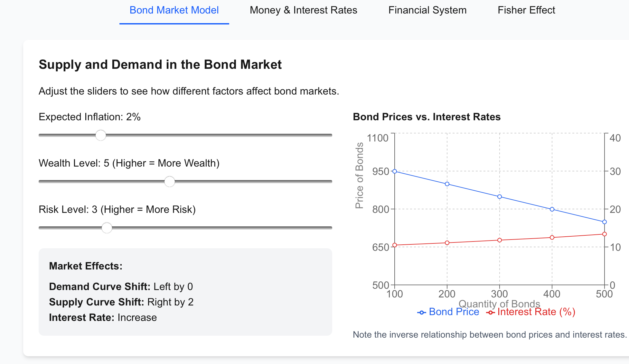This screenshot has height=364, width=629.
Task: Select the Financial System tab
Action: [427, 10]
